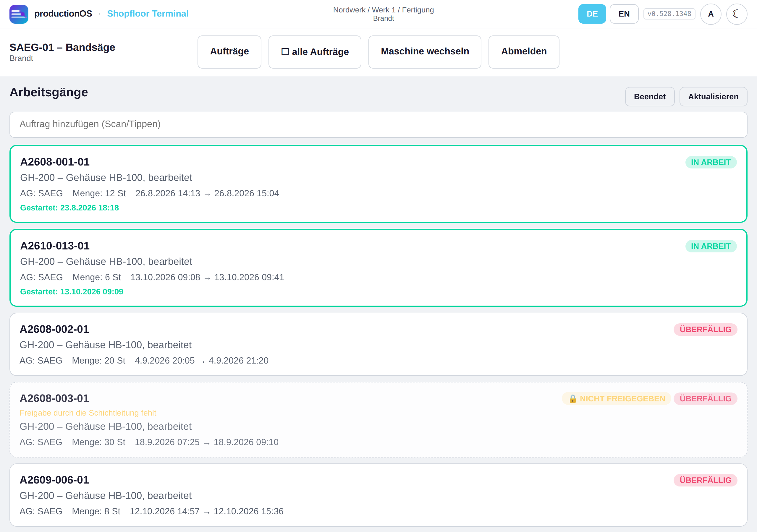Switch language to DE

(x=592, y=14)
